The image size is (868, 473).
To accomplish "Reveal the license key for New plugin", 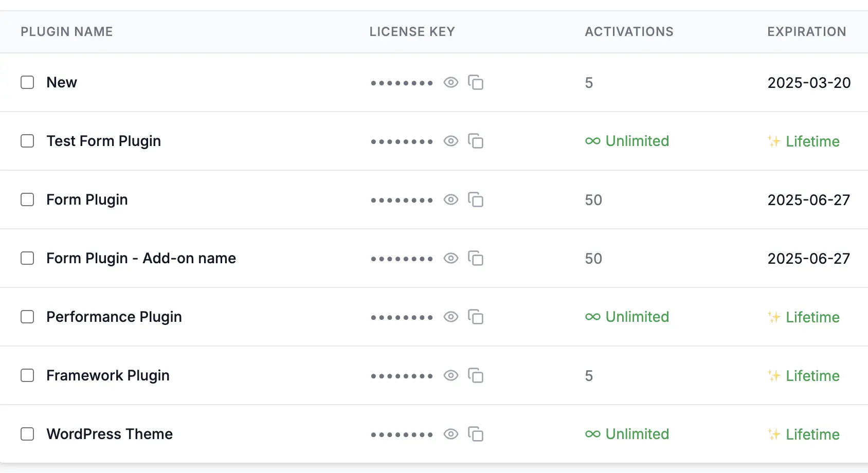I will tap(451, 82).
